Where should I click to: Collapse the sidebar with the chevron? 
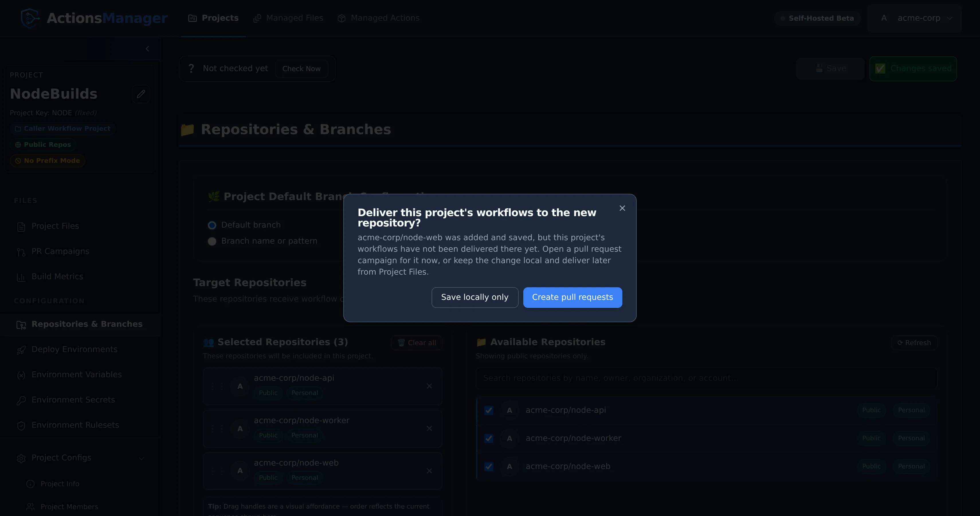coord(148,49)
